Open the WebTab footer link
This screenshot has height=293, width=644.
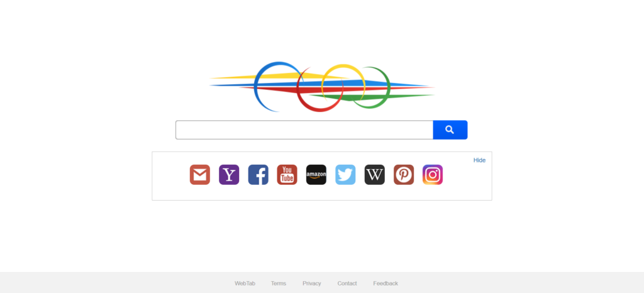click(245, 283)
